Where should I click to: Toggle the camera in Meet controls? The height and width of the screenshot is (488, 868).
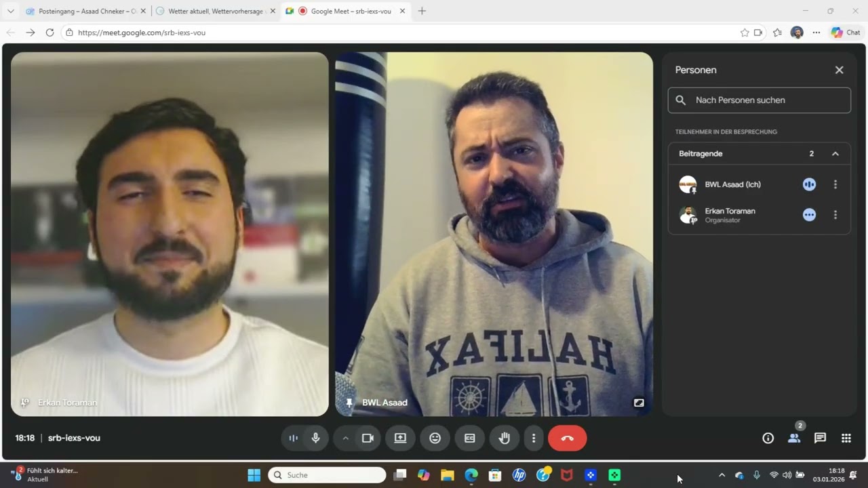click(368, 438)
